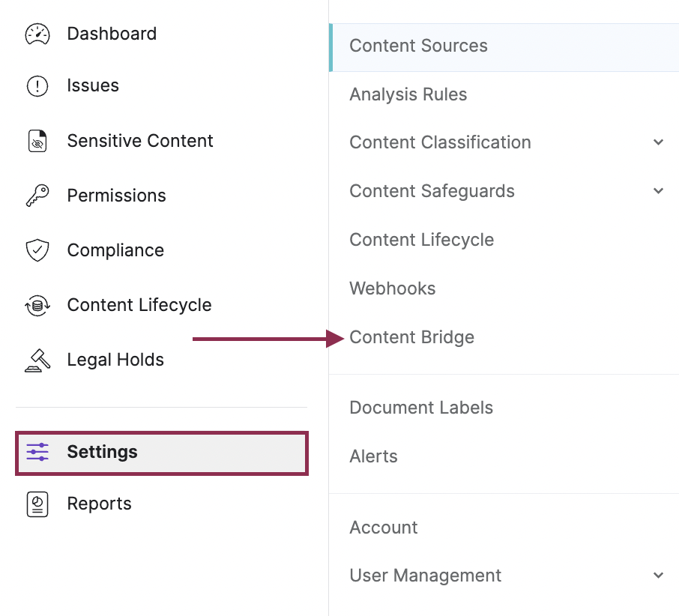The height and width of the screenshot is (616, 679).
Task: Expand the User Management chevron
Action: [x=658, y=576]
